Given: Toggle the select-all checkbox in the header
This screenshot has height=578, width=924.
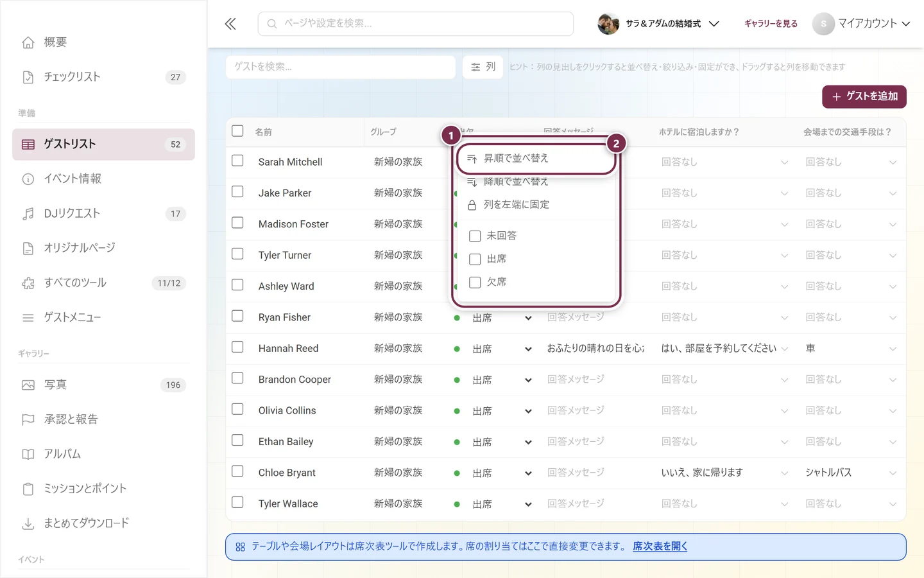Looking at the screenshot, I should (x=237, y=131).
